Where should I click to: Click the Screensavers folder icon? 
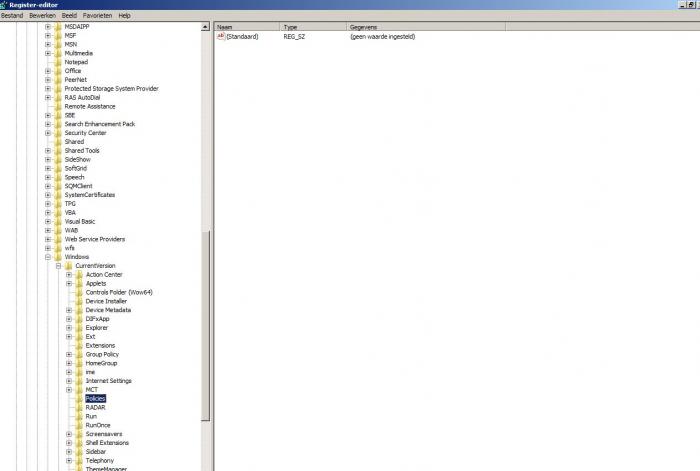(x=79, y=434)
